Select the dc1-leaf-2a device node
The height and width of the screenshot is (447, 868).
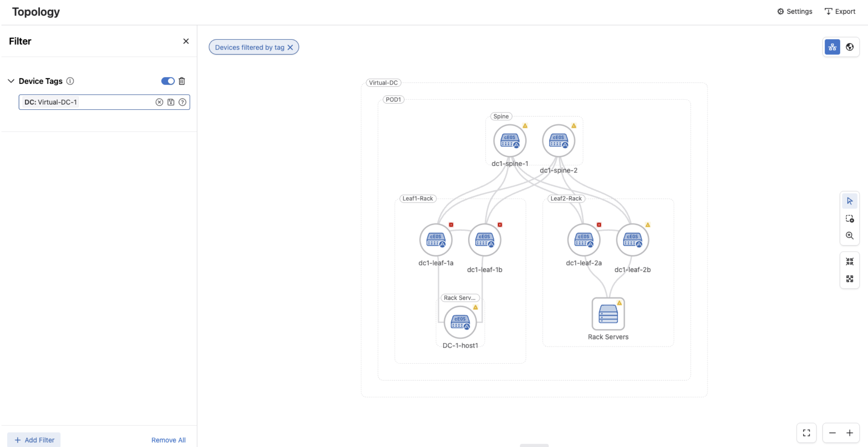coord(584,240)
